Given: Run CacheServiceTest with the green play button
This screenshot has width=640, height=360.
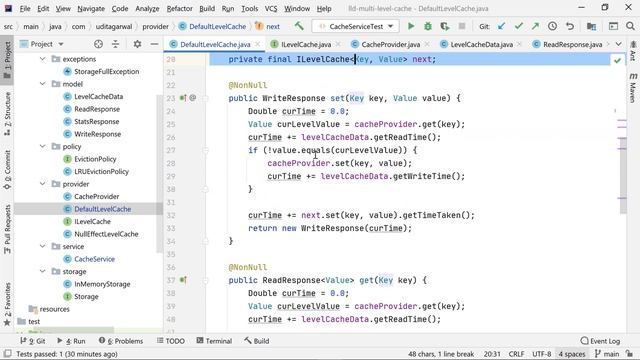Looking at the screenshot, I should coord(411,27).
